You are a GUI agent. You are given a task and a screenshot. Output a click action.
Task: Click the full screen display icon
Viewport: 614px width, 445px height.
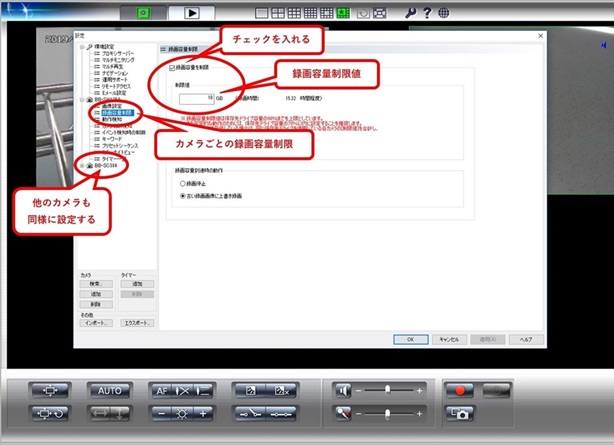379,13
